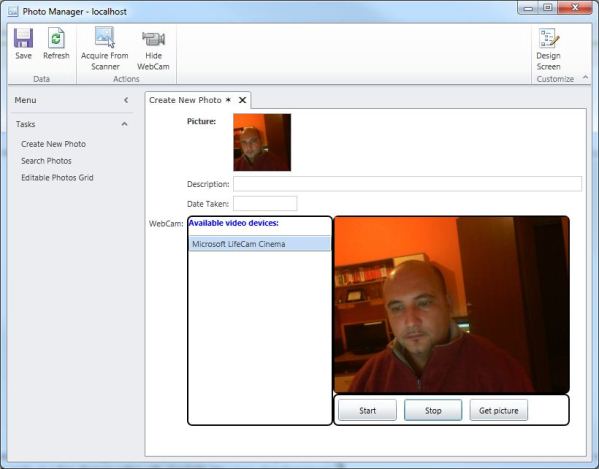Viewport: 599px width, 469px height.
Task: Open Acquire From Scanner action
Action: pyautogui.click(x=105, y=49)
